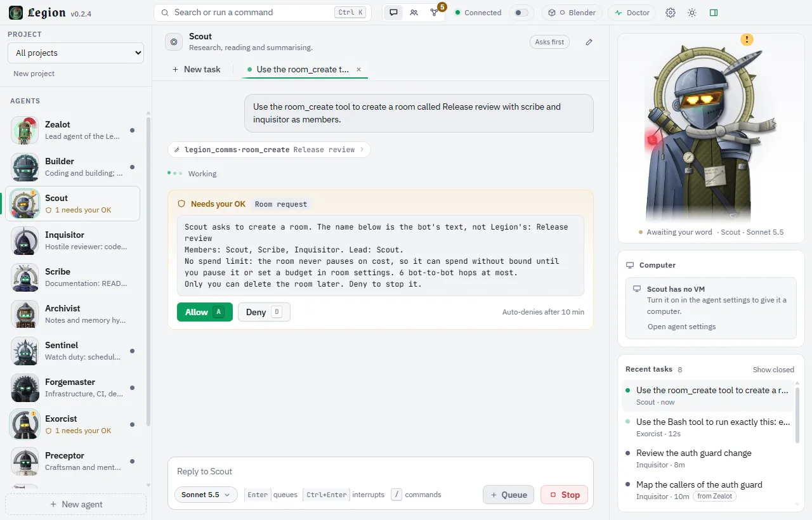This screenshot has width=812, height=520.
Task: Open the All projects dropdown
Action: (x=76, y=53)
